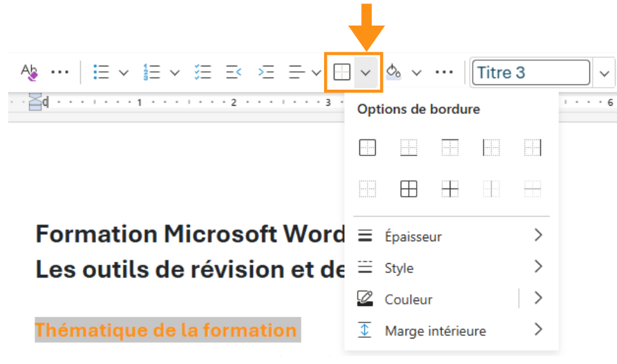This screenshot has height=364, width=617.
Task: Click the borders button in the toolbar
Action: pos(341,73)
